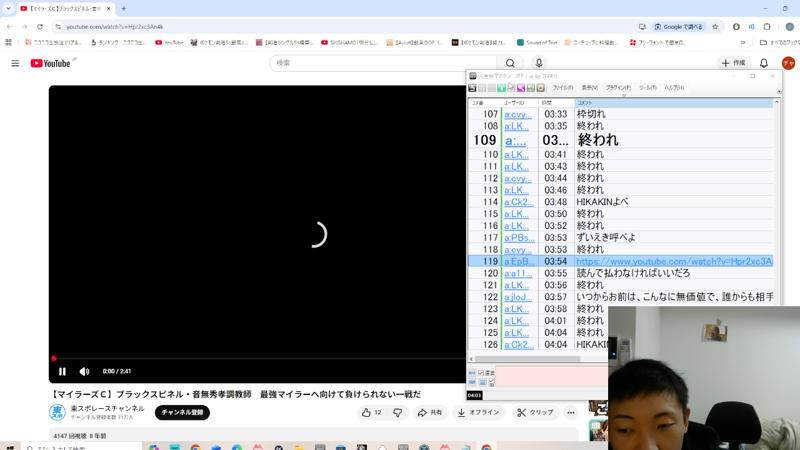Viewport: 800px width, 450px height.
Task: Expand the bookmarks overflow chevron
Action: click(x=743, y=42)
